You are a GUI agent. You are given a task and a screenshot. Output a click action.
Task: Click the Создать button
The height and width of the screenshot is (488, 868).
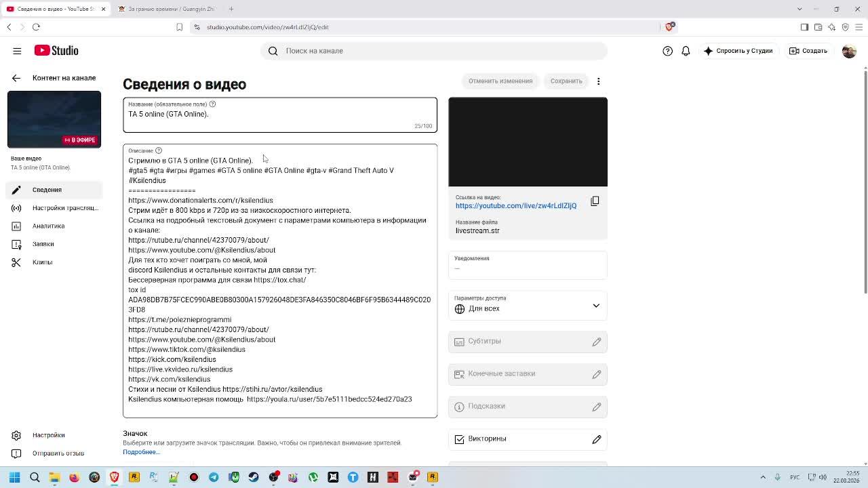pyautogui.click(x=808, y=51)
